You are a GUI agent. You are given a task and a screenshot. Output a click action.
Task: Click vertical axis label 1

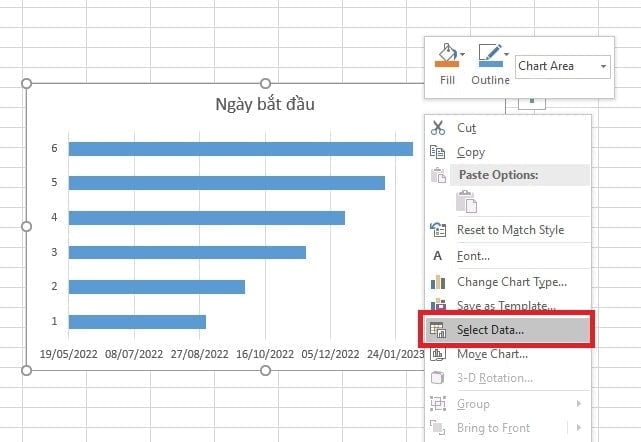(54, 321)
